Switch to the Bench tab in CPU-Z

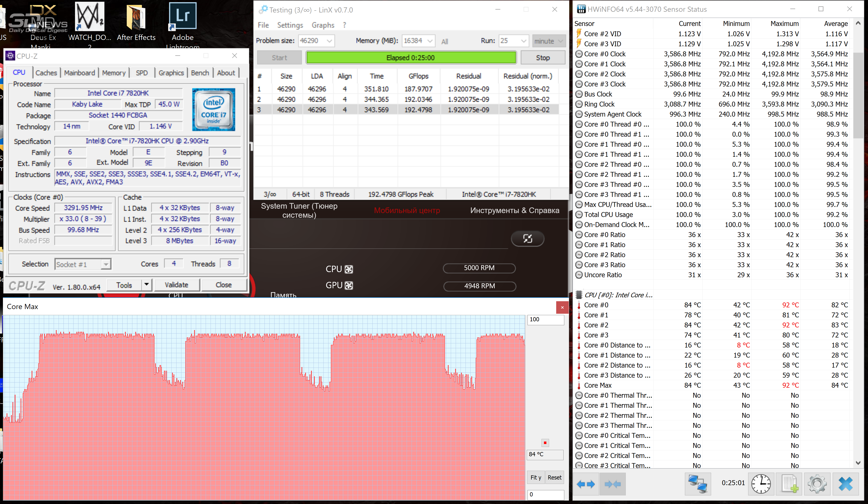(x=200, y=73)
